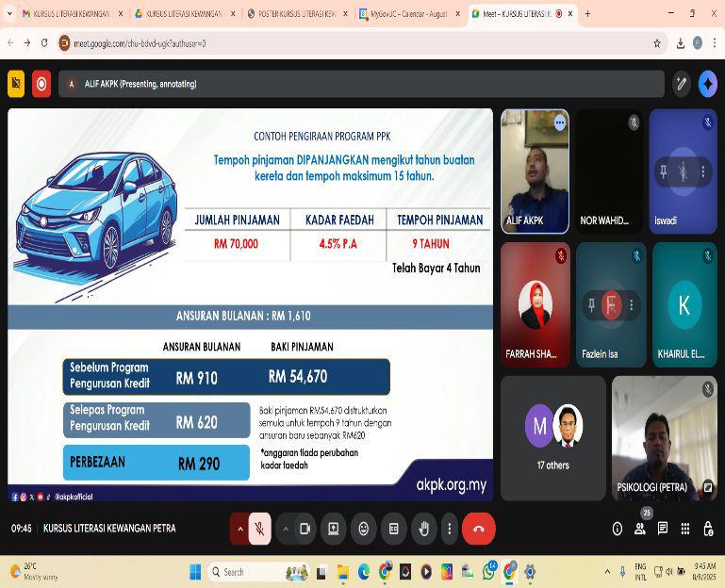Leave call with red hang-up button

tap(478, 529)
